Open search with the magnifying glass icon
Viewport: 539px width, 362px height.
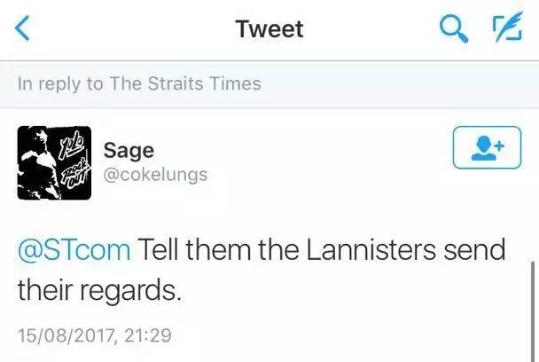coord(454,29)
